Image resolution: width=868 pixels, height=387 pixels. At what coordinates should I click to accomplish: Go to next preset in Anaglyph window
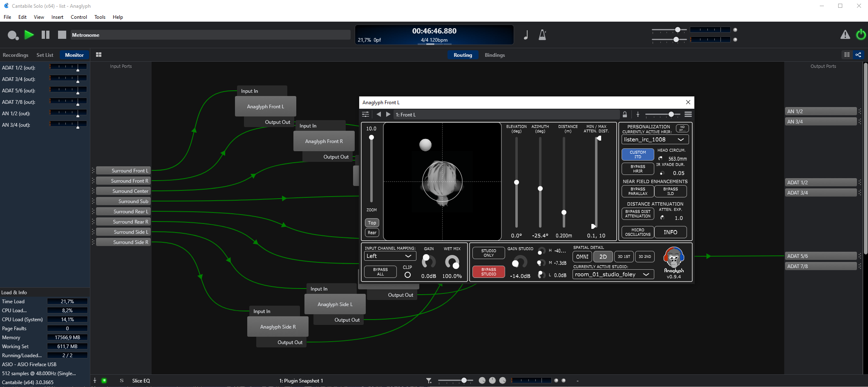coord(388,114)
